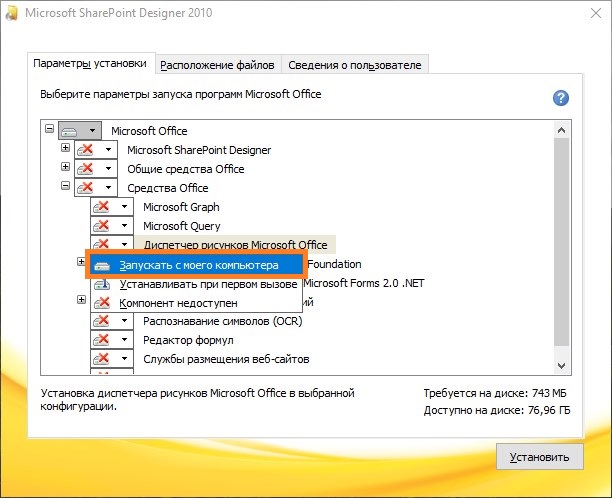
Task: Select the Редактор формул item
Action: [x=188, y=340]
